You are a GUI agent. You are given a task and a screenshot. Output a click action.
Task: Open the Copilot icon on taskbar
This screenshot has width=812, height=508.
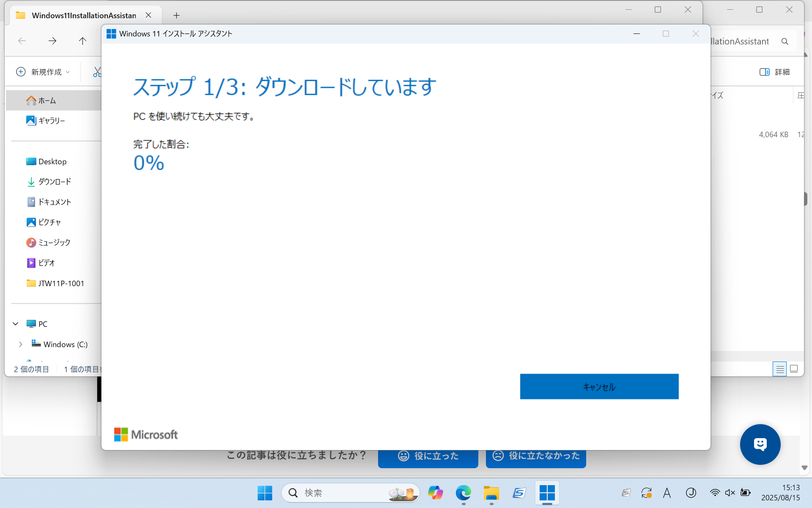tap(435, 493)
